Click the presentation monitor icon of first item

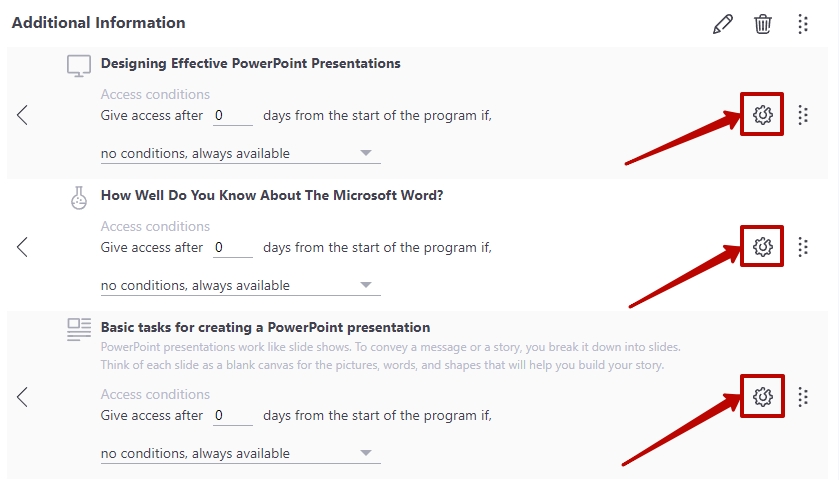click(x=79, y=66)
